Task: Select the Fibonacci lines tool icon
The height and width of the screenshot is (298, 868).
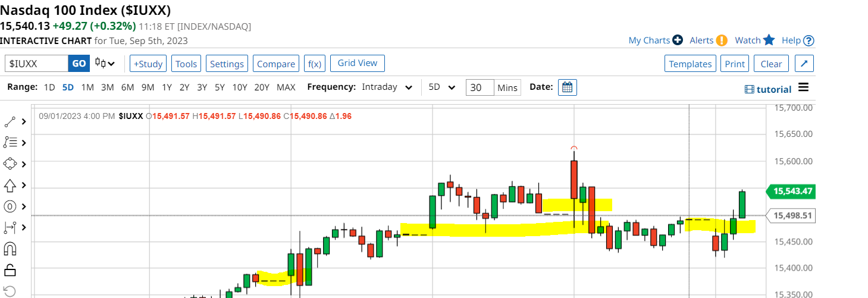Action: (10, 143)
